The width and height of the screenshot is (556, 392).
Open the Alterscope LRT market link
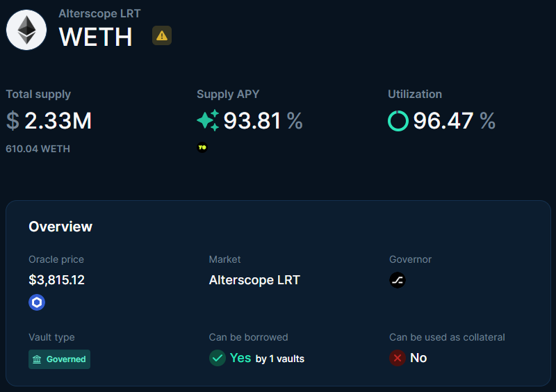(254, 280)
